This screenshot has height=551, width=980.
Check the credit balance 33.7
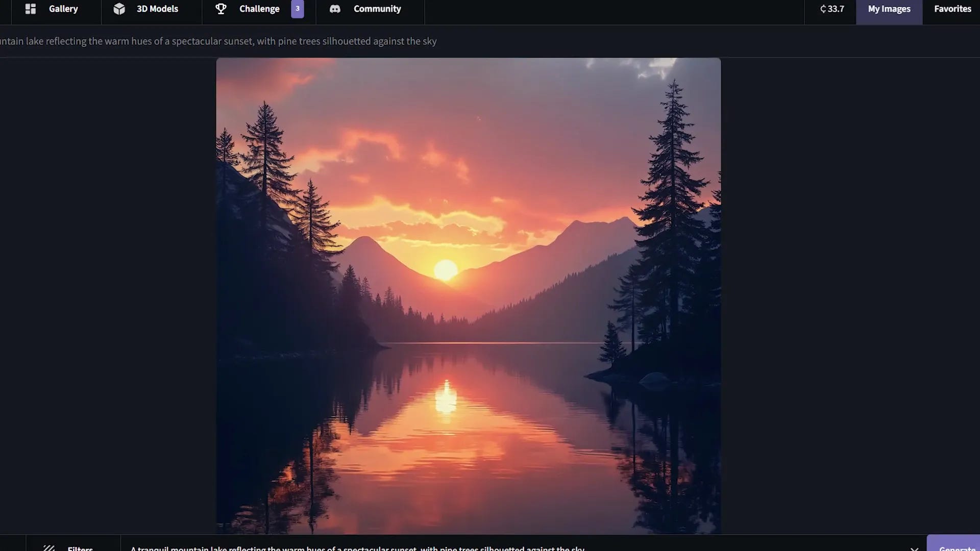point(835,9)
